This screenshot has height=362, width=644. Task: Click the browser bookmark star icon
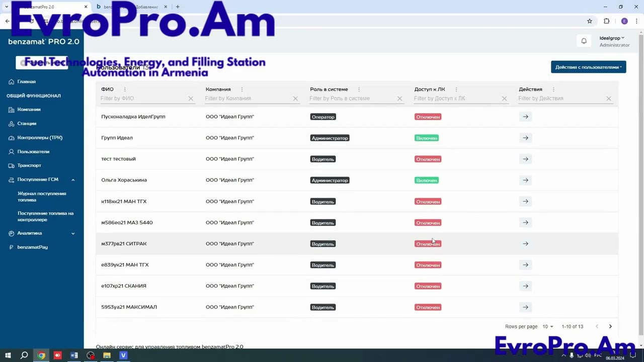590,21
